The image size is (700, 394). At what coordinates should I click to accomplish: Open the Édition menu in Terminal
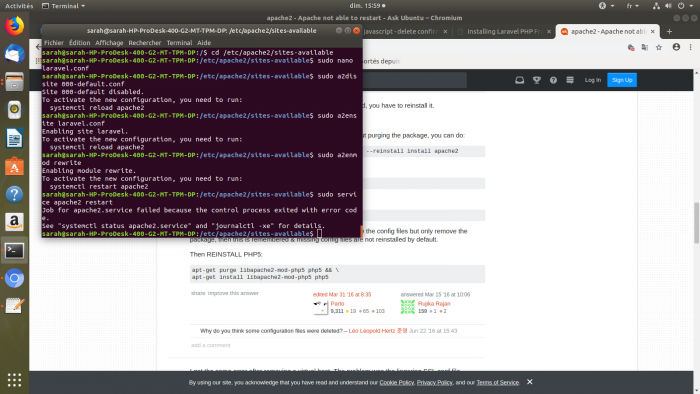[79, 43]
